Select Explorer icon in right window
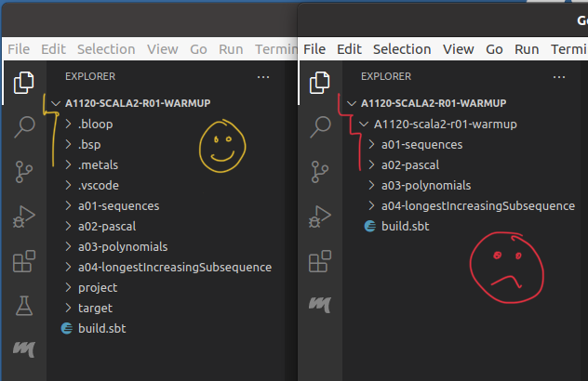 (320, 83)
